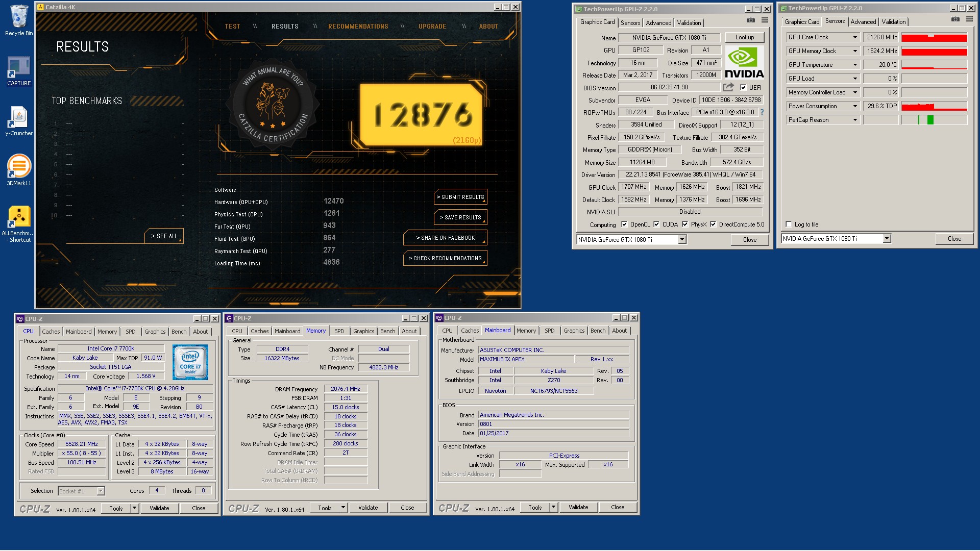Click the GPU Core Clock red graph

[x=934, y=37]
